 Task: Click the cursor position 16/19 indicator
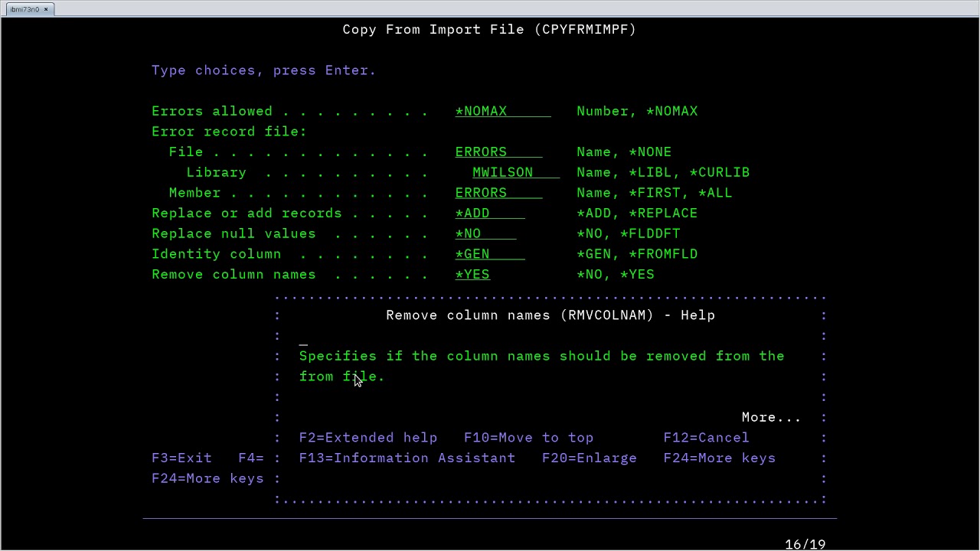pos(805,545)
